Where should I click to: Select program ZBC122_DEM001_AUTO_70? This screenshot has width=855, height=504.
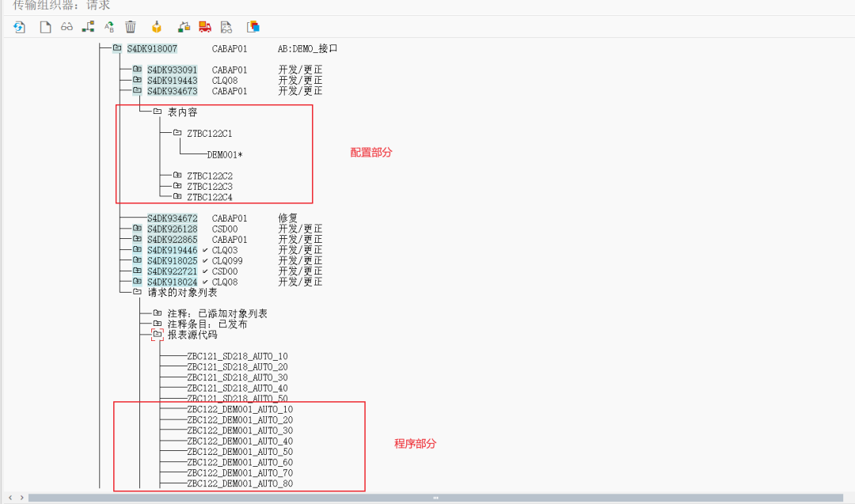(240, 473)
